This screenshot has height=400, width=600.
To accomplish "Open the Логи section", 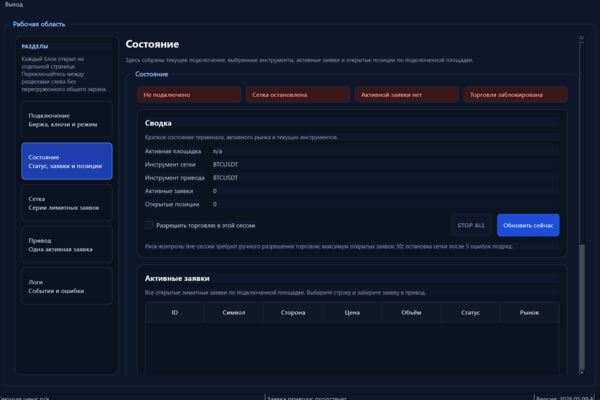I will pos(67,286).
